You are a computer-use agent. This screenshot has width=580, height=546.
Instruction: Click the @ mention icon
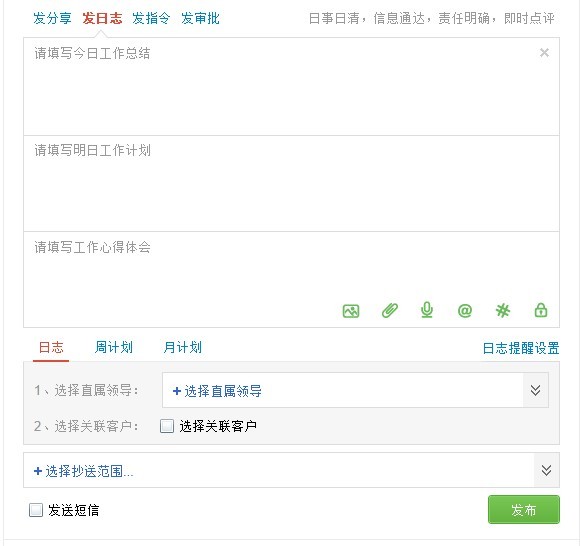(x=465, y=311)
